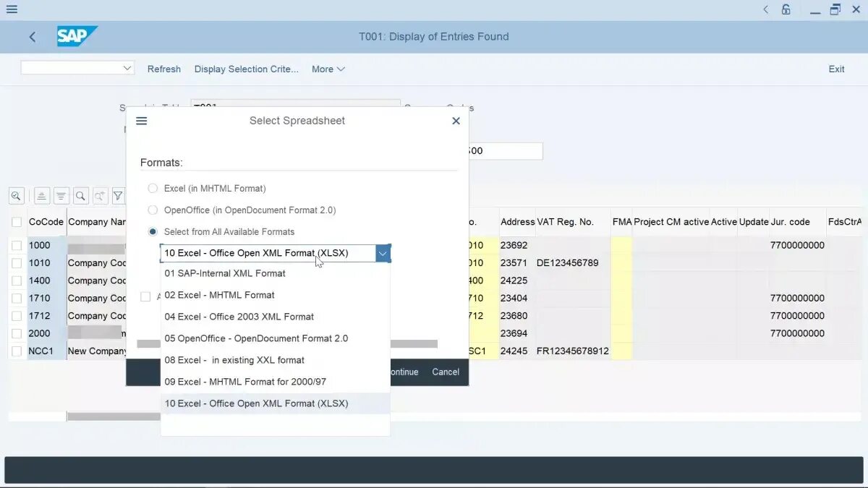Click VAT number DE123456789
The width and height of the screenshot is (868, 488).
point(568,263)
